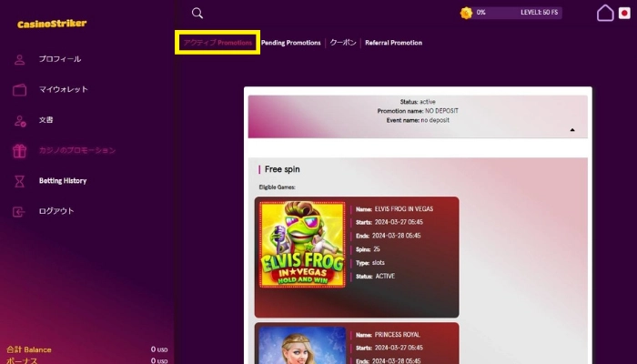Open 文書 in the sidebar
Image resolution: width=637 pixels, height=364 pixels.
[45, 120]
